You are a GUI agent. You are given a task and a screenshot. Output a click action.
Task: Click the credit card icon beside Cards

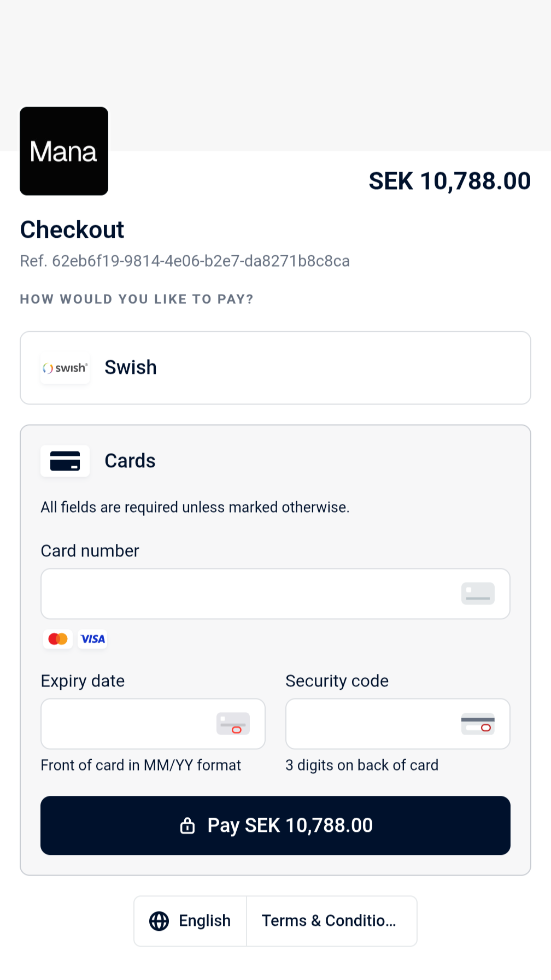point(65,461)
